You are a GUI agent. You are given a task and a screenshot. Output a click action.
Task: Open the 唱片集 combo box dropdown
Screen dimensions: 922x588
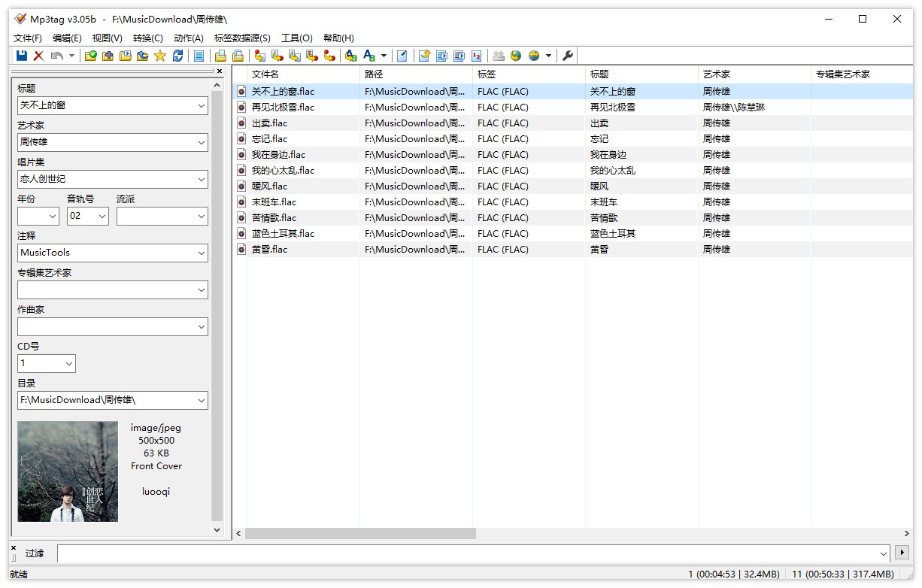(x=201, y=180)
